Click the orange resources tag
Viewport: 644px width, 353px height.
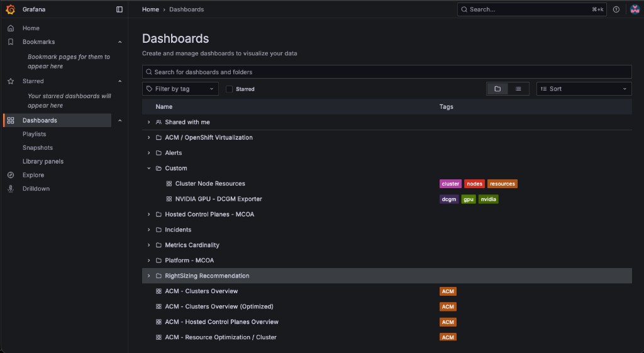click(x=502, y=184)
